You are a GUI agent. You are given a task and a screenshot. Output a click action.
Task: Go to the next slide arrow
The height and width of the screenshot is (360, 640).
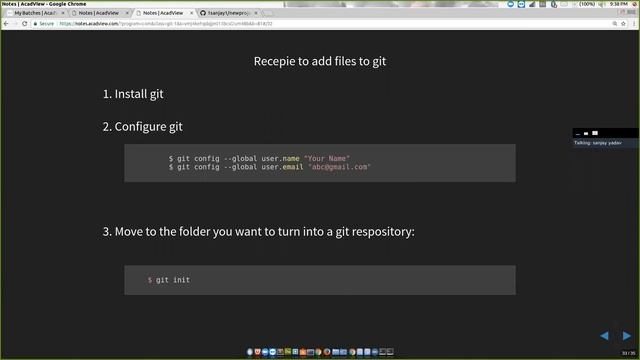coord(627,336)
